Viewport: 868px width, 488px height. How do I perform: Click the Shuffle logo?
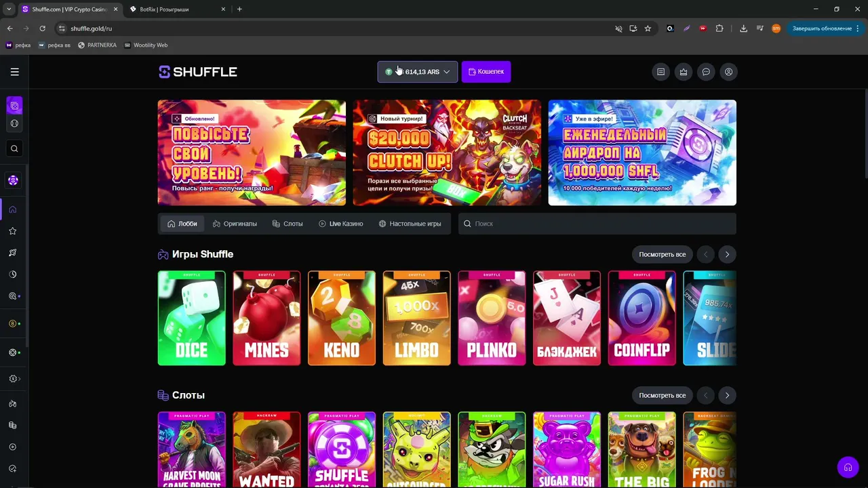tap(198, 72)
